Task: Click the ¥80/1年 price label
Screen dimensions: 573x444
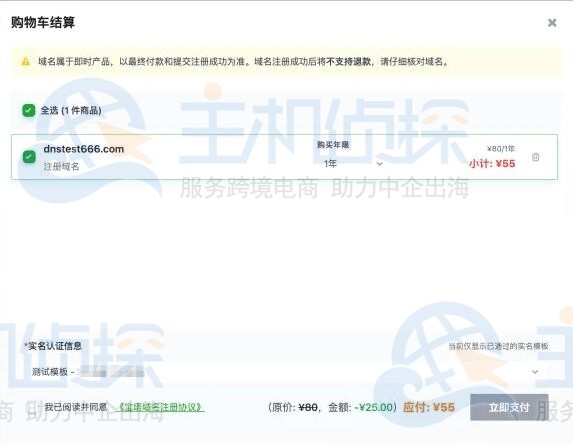Action: [x=501, y=148]
